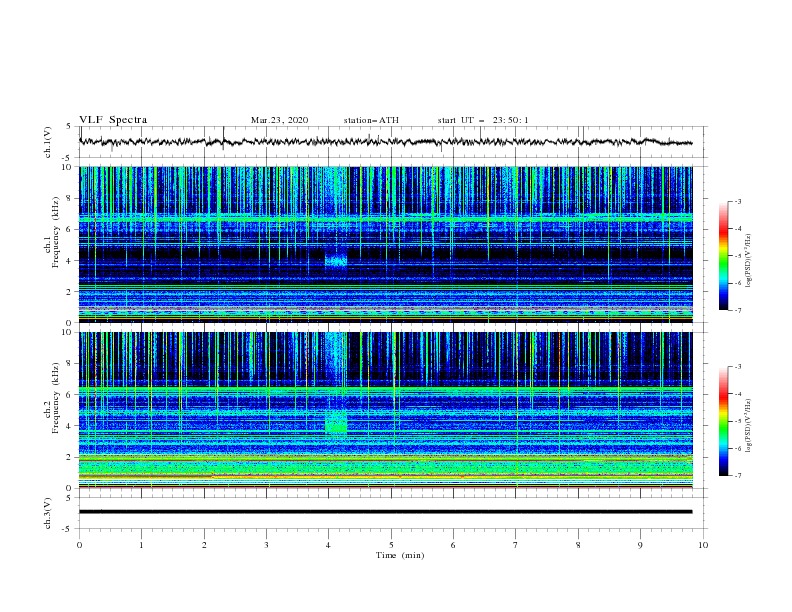Screen dimensions: 792x612
Task: Click the log(PSD) label beside the ch.1 color bar
Action: coord(748,261)
